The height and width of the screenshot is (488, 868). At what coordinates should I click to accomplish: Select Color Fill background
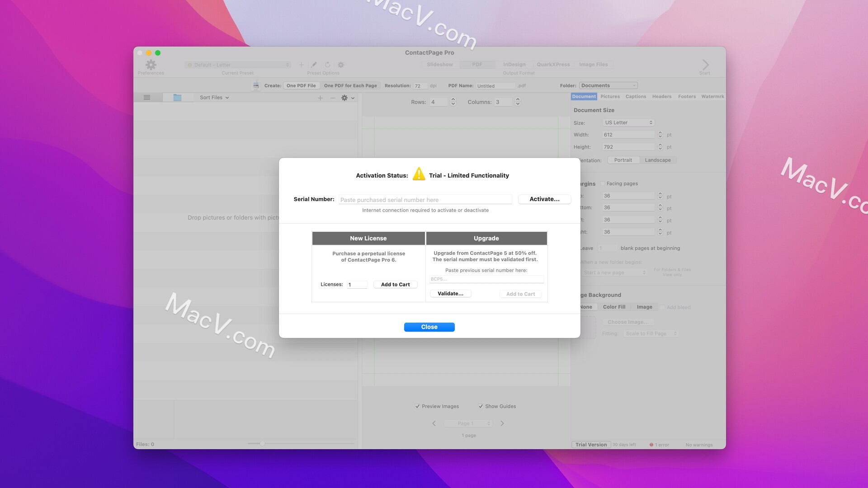[x=614, y=307]
